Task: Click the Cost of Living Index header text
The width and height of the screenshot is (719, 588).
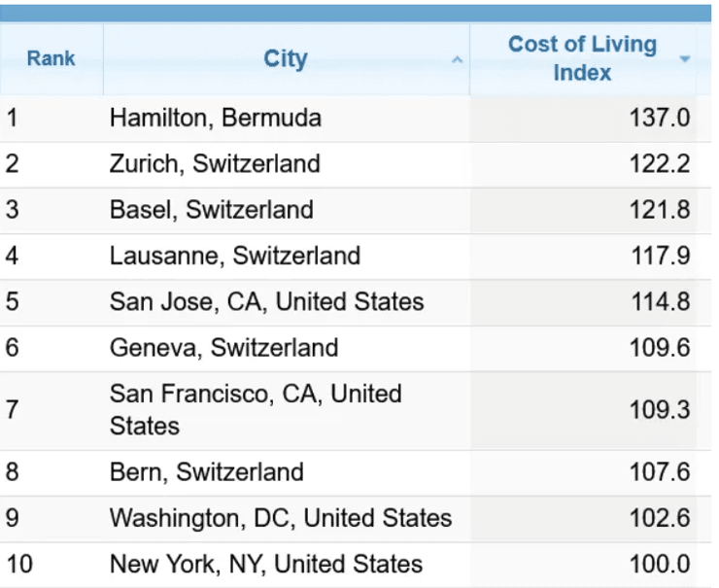Action: [582, 58]
